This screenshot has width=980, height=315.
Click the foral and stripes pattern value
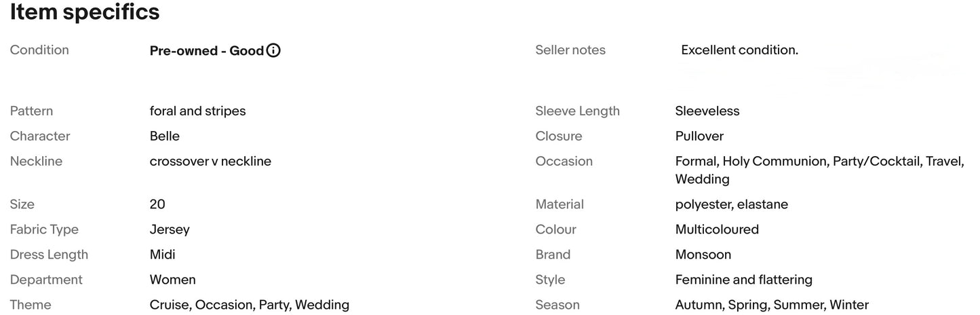click(197, 111)
